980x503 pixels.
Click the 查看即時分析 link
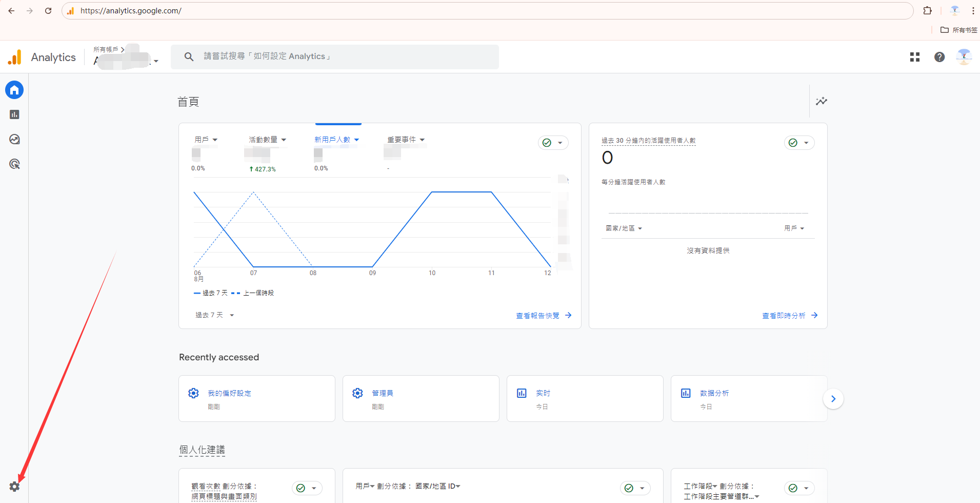789,316
